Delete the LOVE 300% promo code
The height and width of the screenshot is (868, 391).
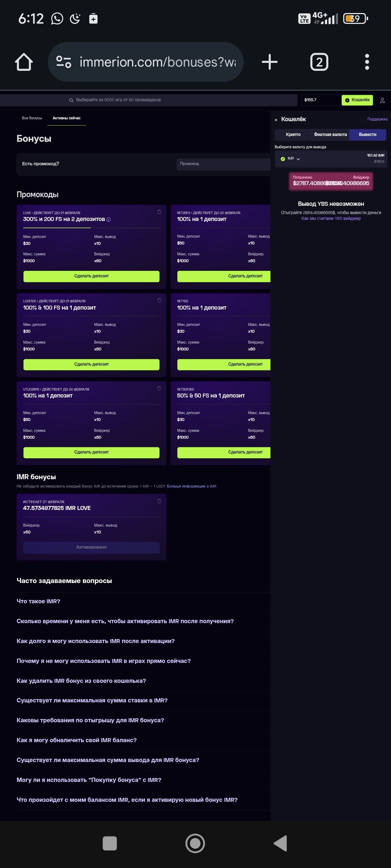click(159, 212)
